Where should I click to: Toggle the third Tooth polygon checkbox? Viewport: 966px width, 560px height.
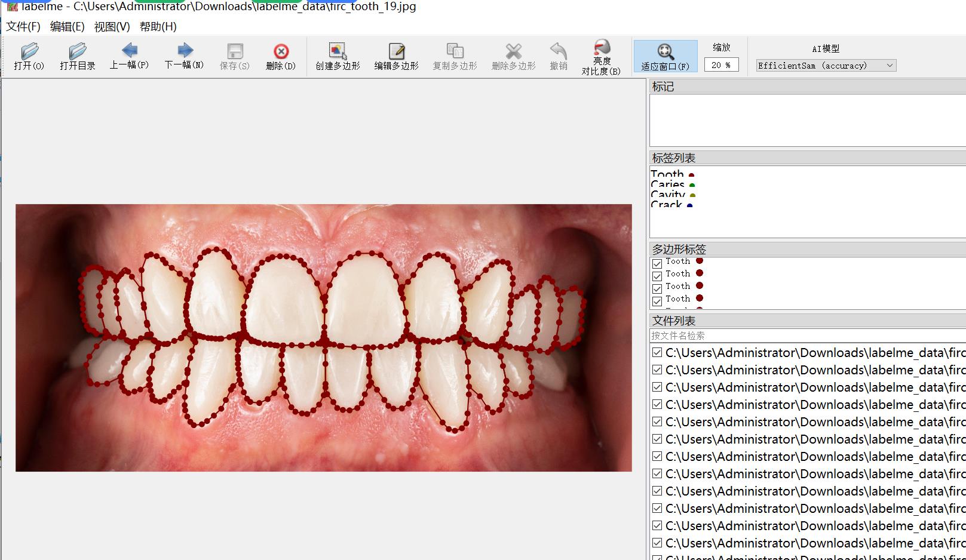tap(657, 288)
